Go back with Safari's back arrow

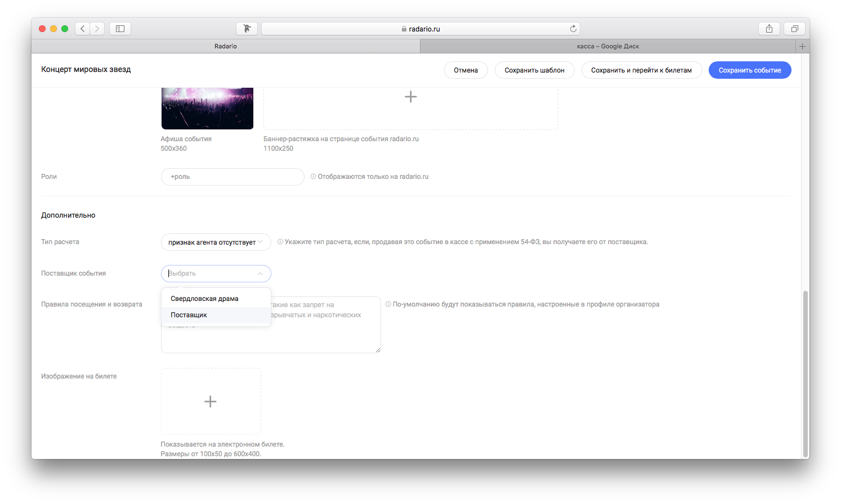[83, 29]
